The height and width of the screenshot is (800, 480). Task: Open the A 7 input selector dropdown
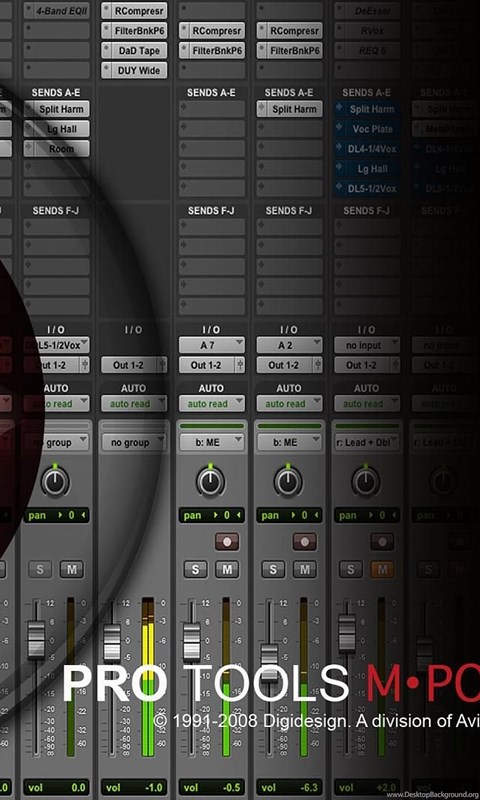(x=212, y=345)
